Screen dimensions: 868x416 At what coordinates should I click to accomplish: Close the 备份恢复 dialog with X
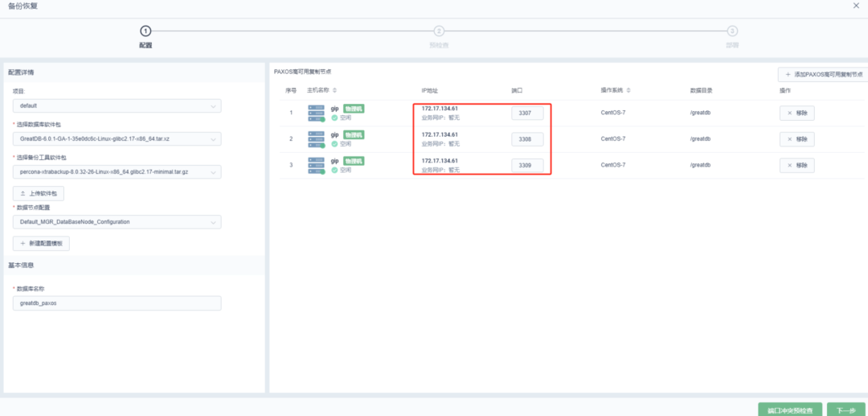856,6
